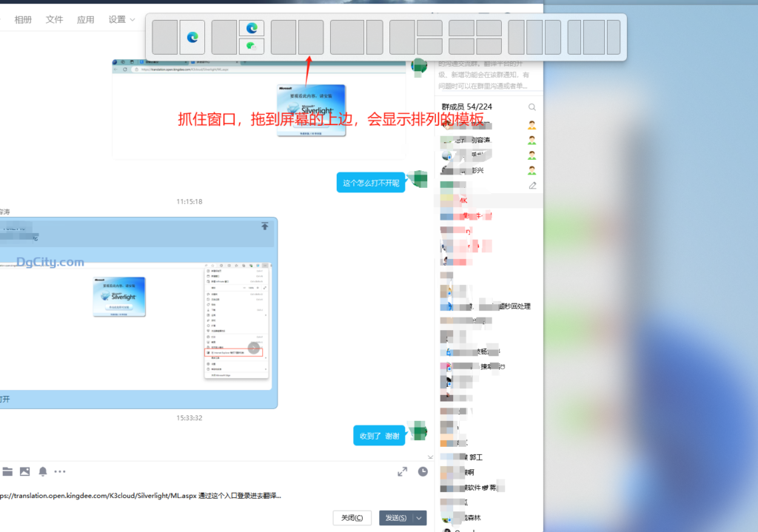The height and width of the screenshot is (532, 758).
Task: Select the top-left quadrant of the four-grid layout
Action: click(462, 29)
